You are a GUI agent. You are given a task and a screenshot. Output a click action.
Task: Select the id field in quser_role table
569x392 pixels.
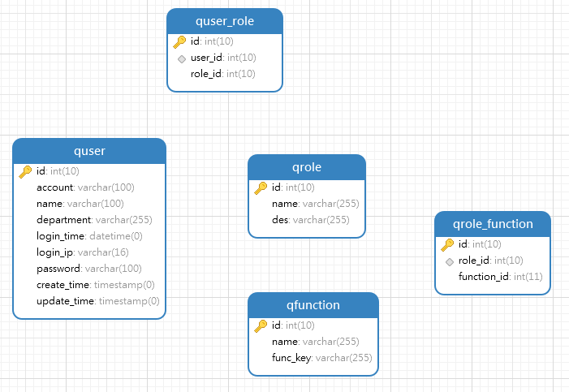coord(212,41)
